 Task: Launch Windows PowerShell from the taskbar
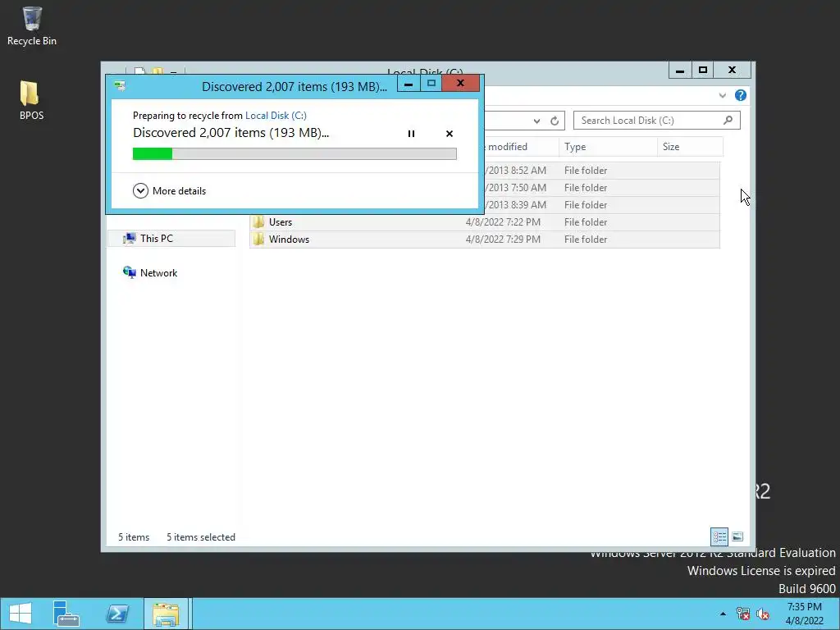point(116,614)
